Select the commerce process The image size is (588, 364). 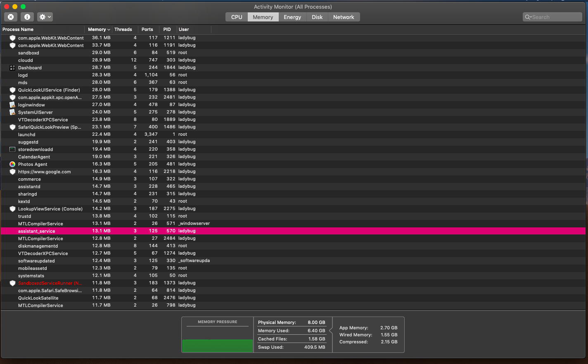(293, 179)
